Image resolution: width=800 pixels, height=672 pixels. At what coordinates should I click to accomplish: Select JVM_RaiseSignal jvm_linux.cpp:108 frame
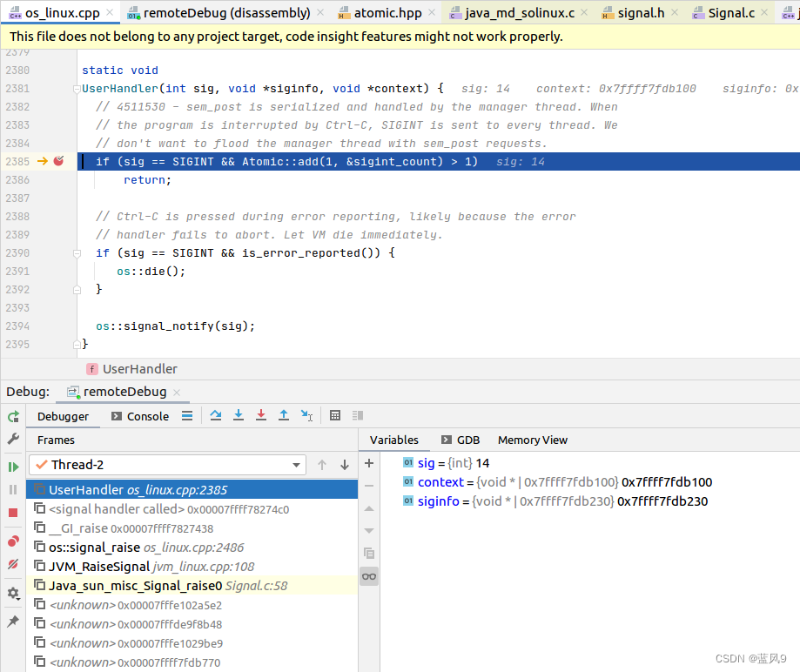(192, 567)
